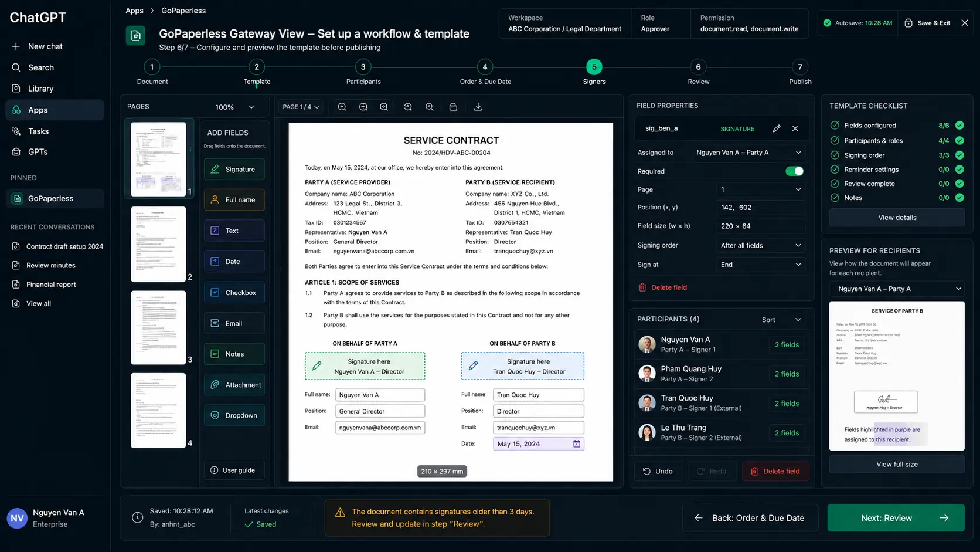Viewport: 980px width, 552px height.
Task: Click red Delete field link in Field Properties
Action: click(663, 287)
